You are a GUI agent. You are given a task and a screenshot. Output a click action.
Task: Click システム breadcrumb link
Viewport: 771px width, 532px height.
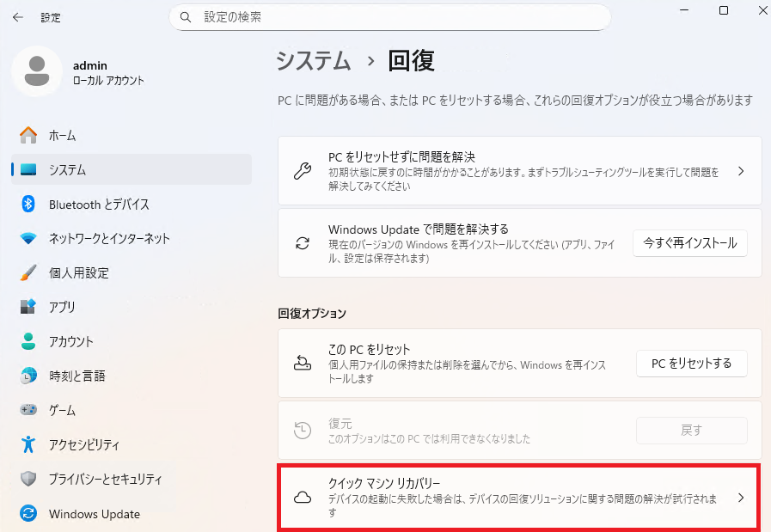pyautogui.click(x=314, y=61)
